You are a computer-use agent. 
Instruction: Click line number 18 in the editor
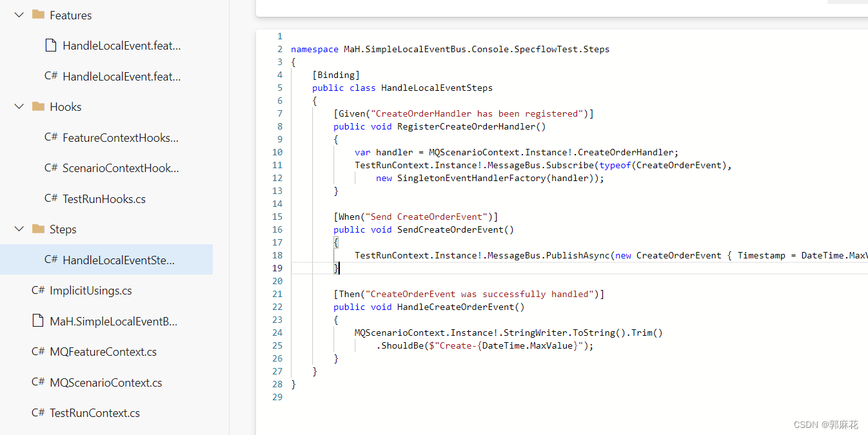point(277,255)
